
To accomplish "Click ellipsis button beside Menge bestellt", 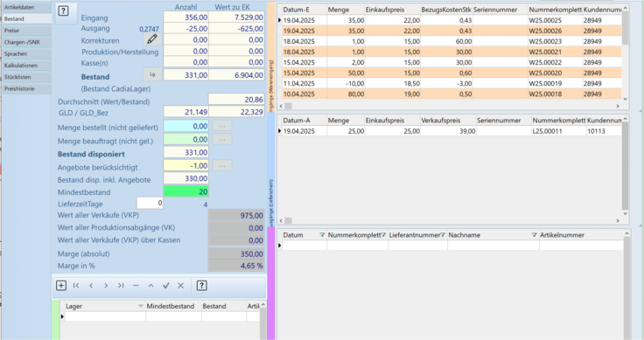I will 222,126.
